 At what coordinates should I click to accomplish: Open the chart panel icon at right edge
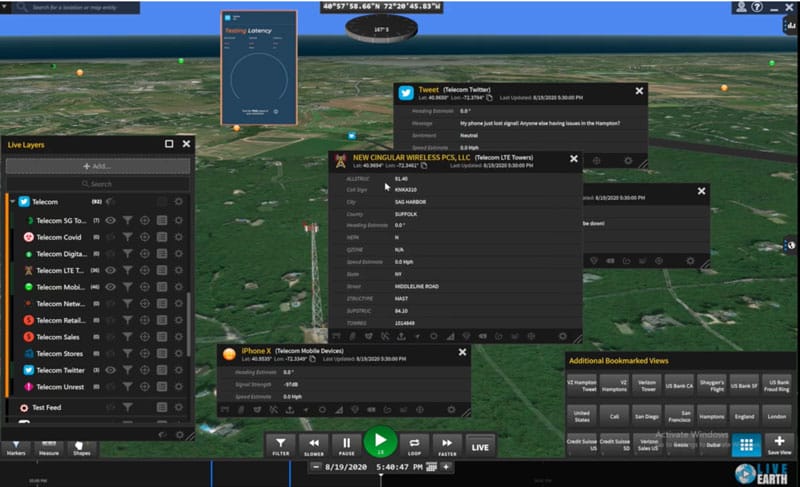tap(791, 25)
